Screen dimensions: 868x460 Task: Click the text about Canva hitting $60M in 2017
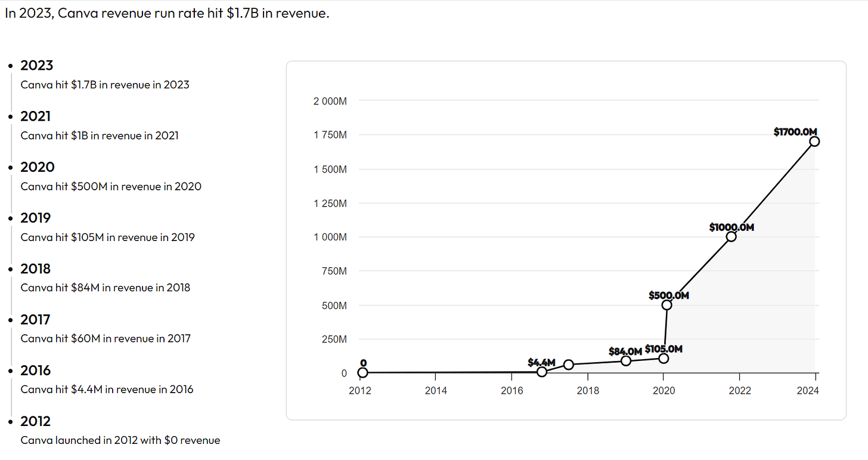coord(105,338)
